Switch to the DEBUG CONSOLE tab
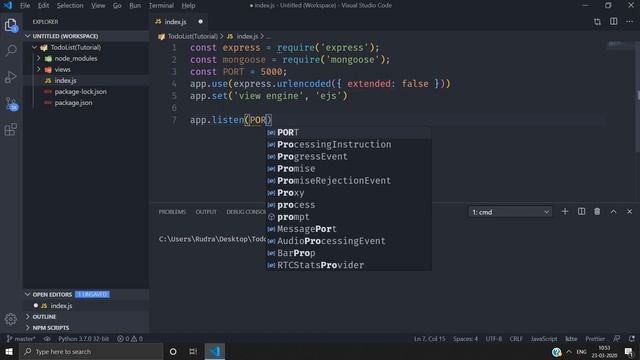This screenshot has height=360, width=640. 246,212
